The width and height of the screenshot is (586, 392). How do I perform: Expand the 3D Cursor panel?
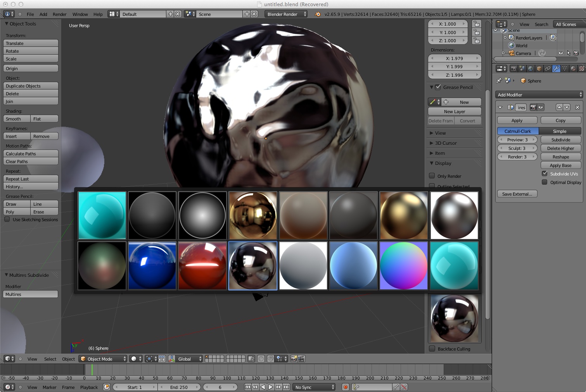pyautogui.click(x=446, y=143)
